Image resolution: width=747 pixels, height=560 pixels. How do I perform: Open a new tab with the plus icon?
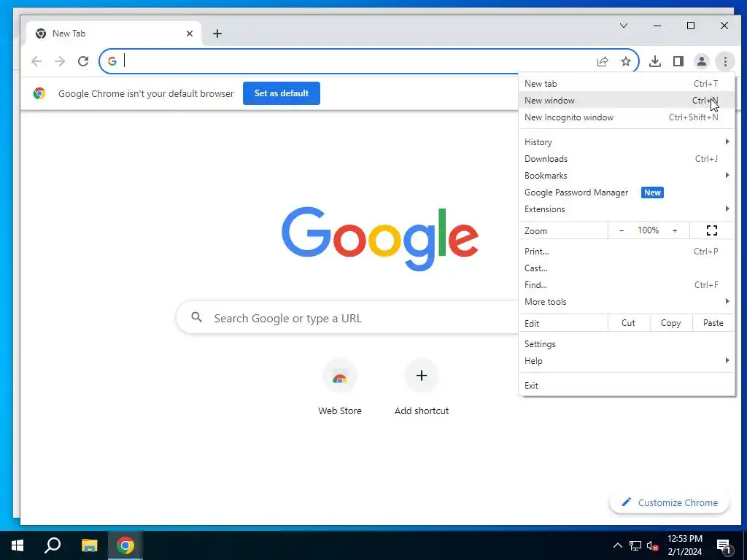click(217, 34)
